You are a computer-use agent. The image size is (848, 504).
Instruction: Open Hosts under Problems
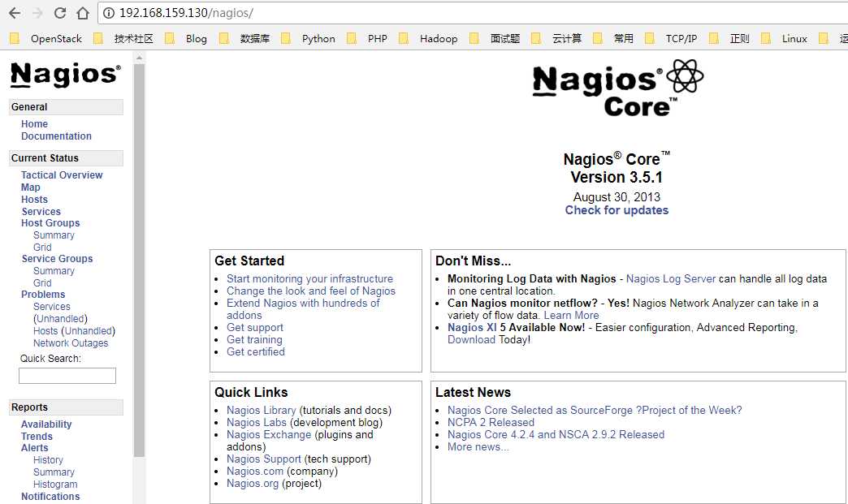[x=45, y=330]
